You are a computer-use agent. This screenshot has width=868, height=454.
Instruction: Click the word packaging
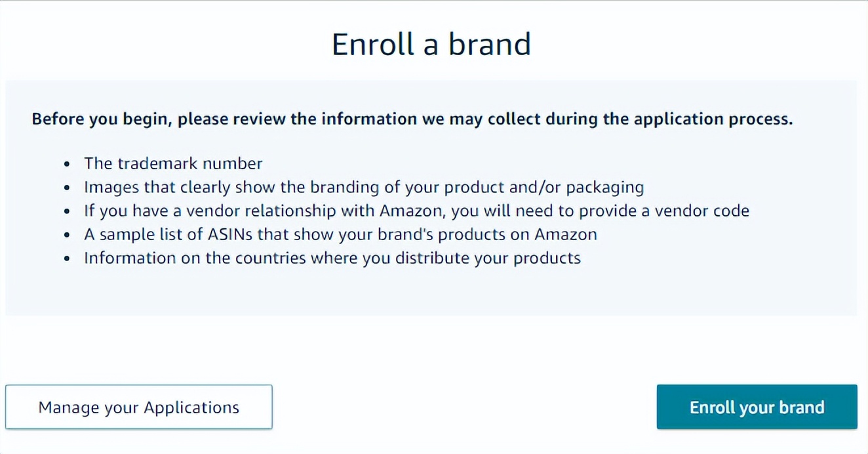tap(604, 188)
